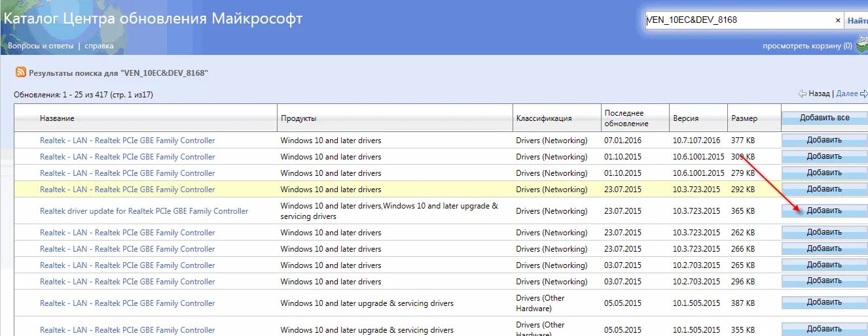Click Добавить in the 296 KB row
The width and height of the screenshot is (868, 336).
[824, 281]
